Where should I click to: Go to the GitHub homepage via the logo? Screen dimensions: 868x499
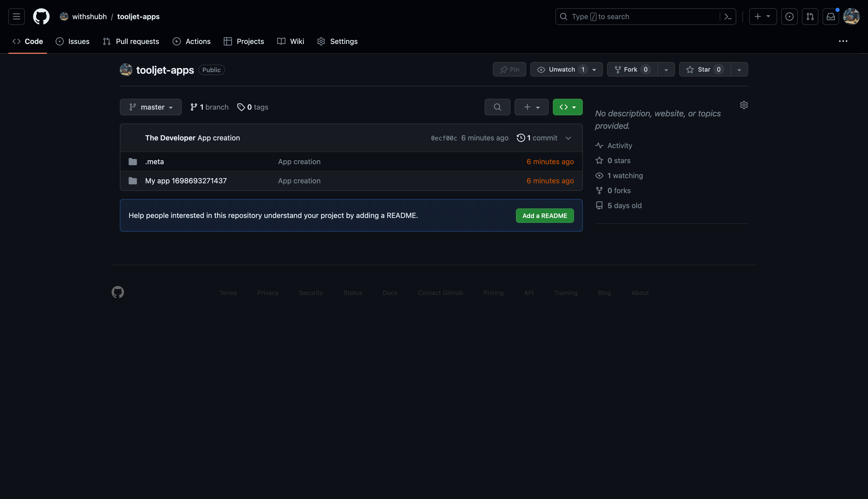tap(41, 17)
